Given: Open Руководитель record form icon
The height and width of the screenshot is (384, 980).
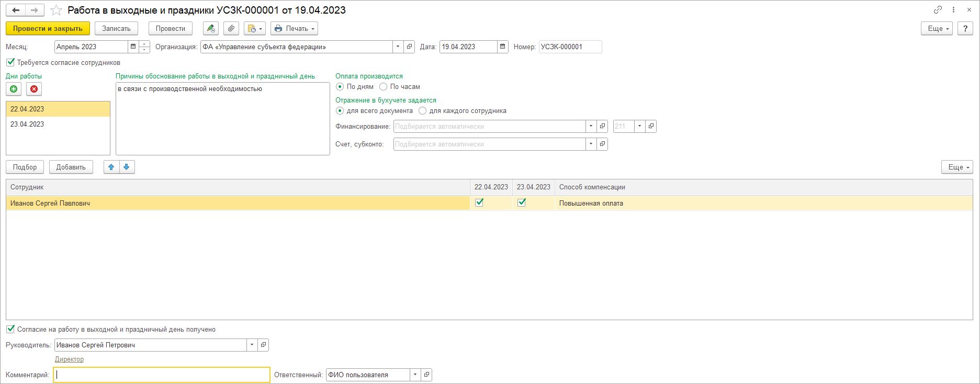Looking at the screenshot, I should tap(263, 345).
